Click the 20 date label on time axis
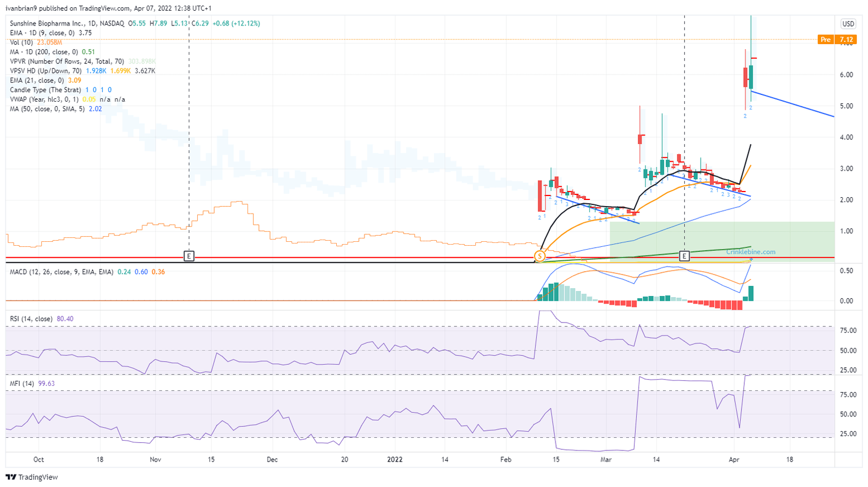The height and width of the screenshot is (487, 868). pos(345,460)
